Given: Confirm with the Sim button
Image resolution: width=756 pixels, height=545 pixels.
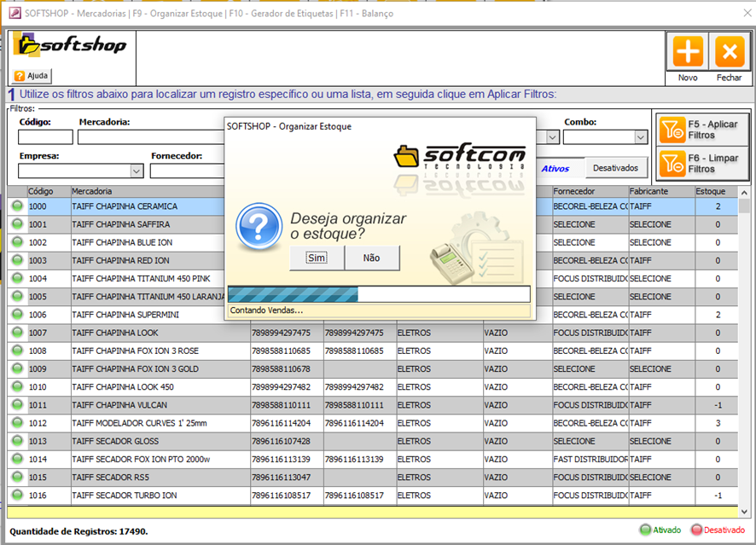Looking at the screenshot, I should (317, 258).
